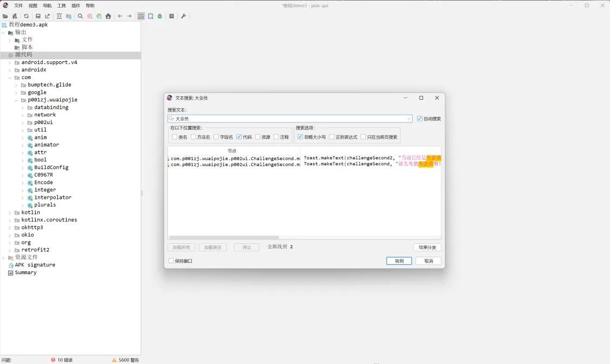Viewport: 610px width, 364px height.
Task: Click the add files toolbar icon
Action: click(15, 16)
